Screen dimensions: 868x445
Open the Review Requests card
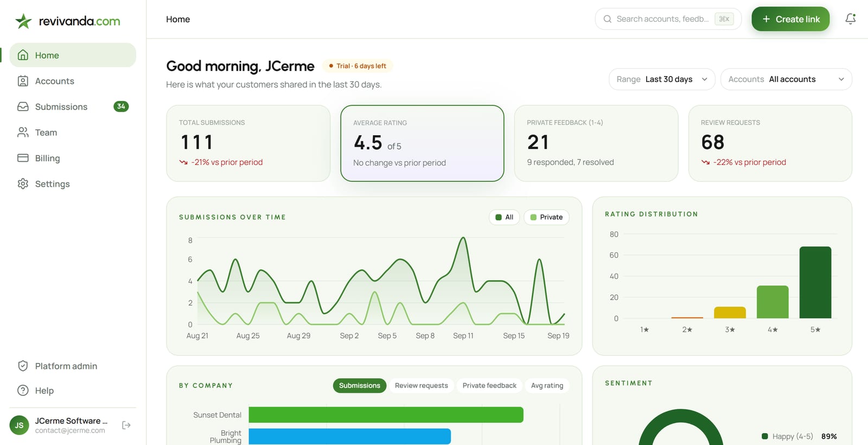pos(770,143)
